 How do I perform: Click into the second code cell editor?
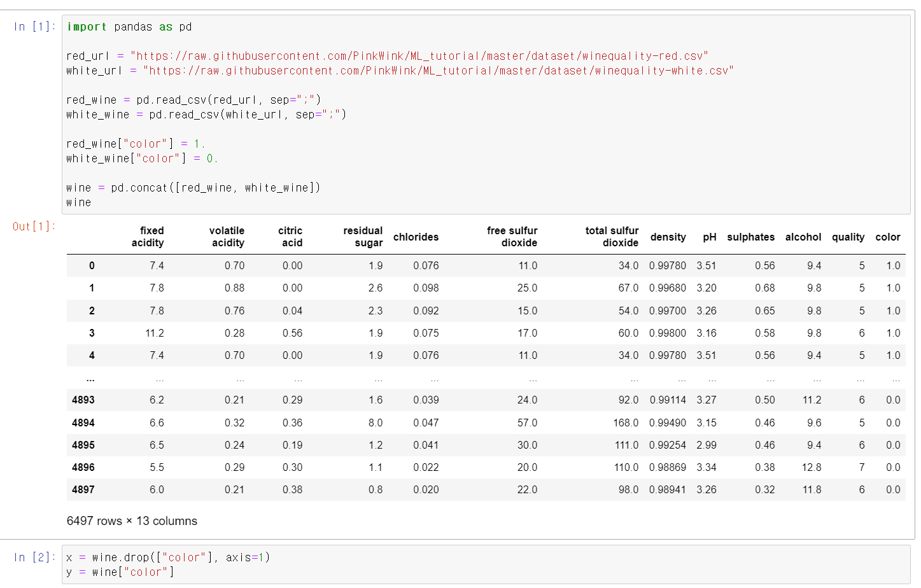click(486, 564)
